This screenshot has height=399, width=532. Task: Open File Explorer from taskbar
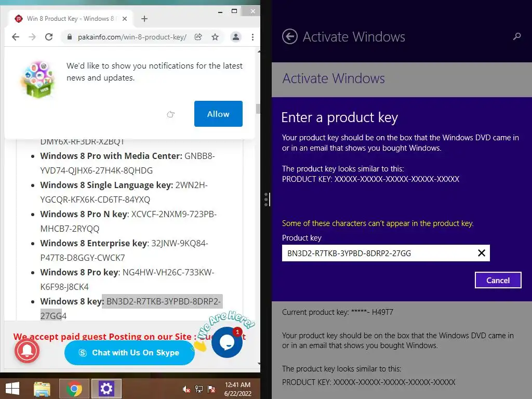[x=42, y=389]
